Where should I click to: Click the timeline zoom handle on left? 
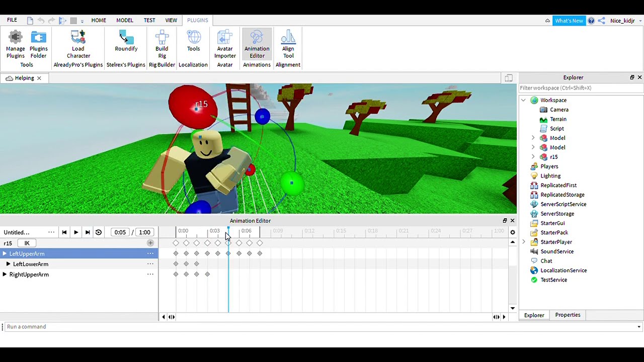172,317
